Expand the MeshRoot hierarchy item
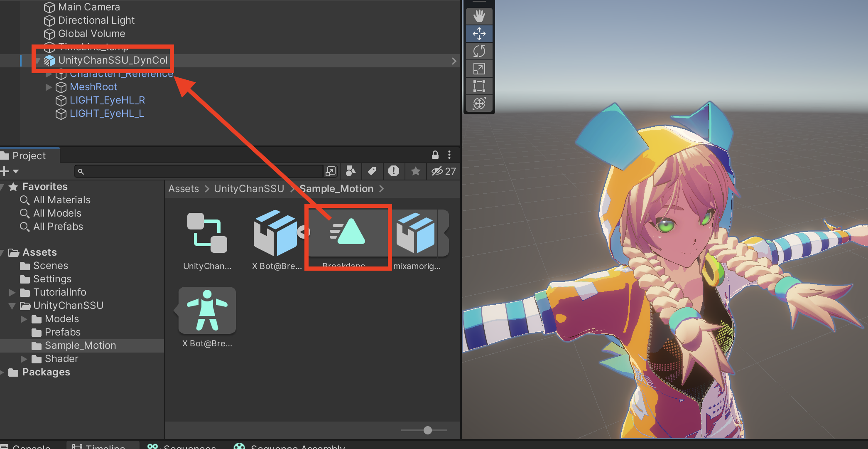This screenshot has width=868, height=449. click(49, 87)
